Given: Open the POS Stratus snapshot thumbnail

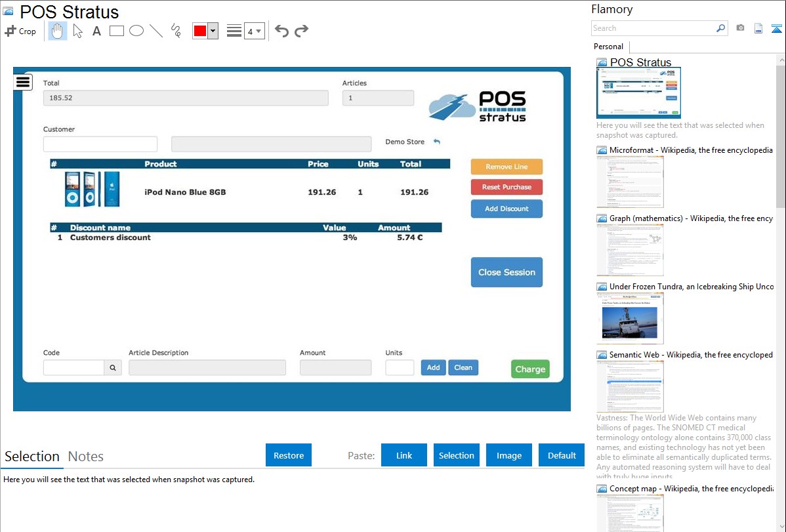Looking at the screenshot, I should (638, 93).
